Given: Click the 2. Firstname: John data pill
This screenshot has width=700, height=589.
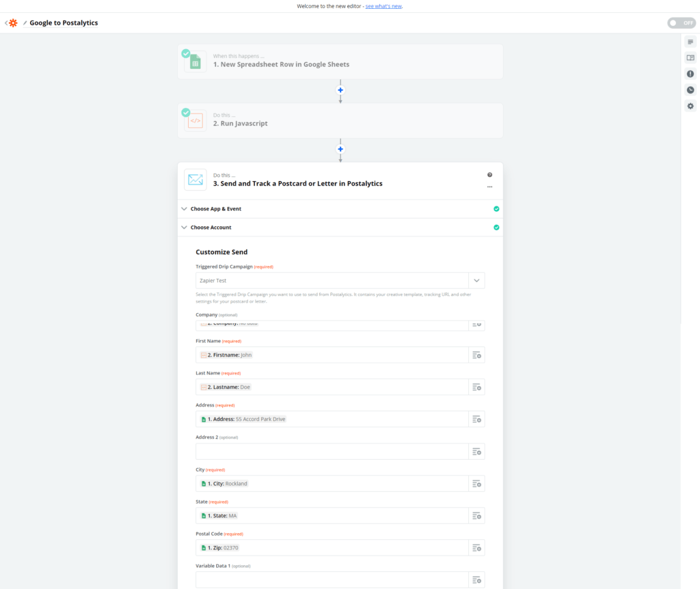Looking at the screenshot, I should pos(226,355).
